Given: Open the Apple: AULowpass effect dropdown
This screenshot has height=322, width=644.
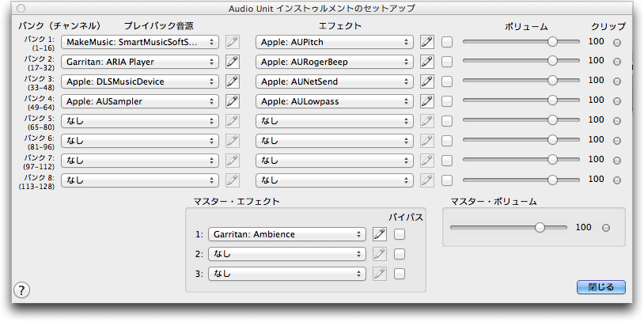Looking at the screenshot, I should pyautogui.click(x=335, y=101).
